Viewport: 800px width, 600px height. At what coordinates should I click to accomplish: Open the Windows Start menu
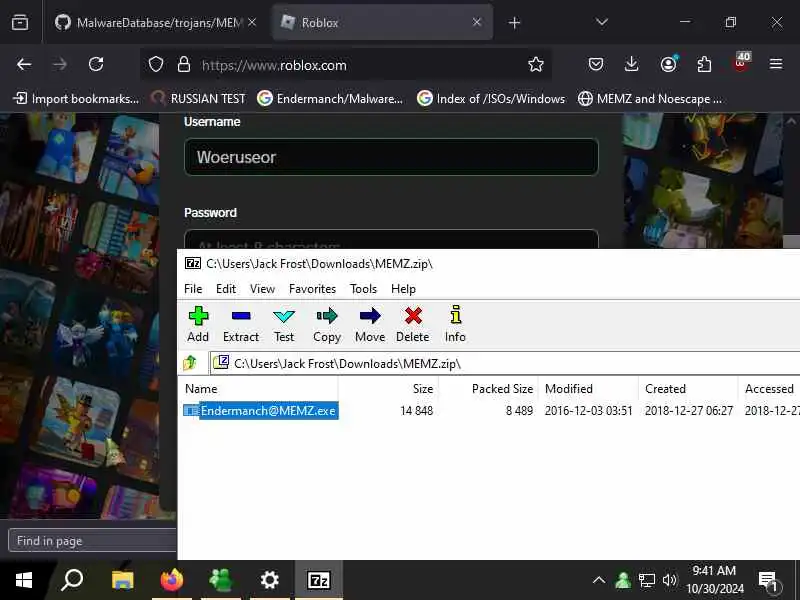pos(24,580)
